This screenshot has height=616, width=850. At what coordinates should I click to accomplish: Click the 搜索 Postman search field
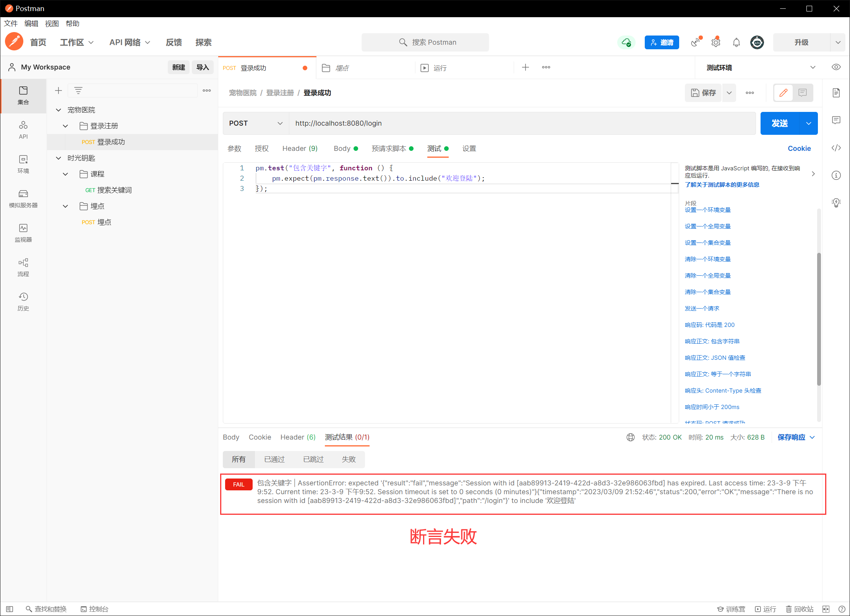[x=425, y=42]
